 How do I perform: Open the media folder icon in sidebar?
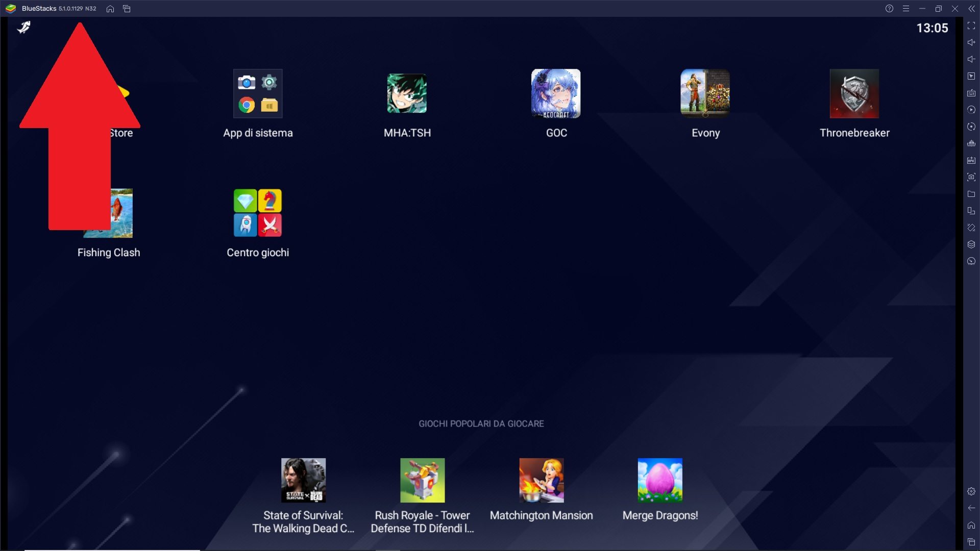coord(971,194)
